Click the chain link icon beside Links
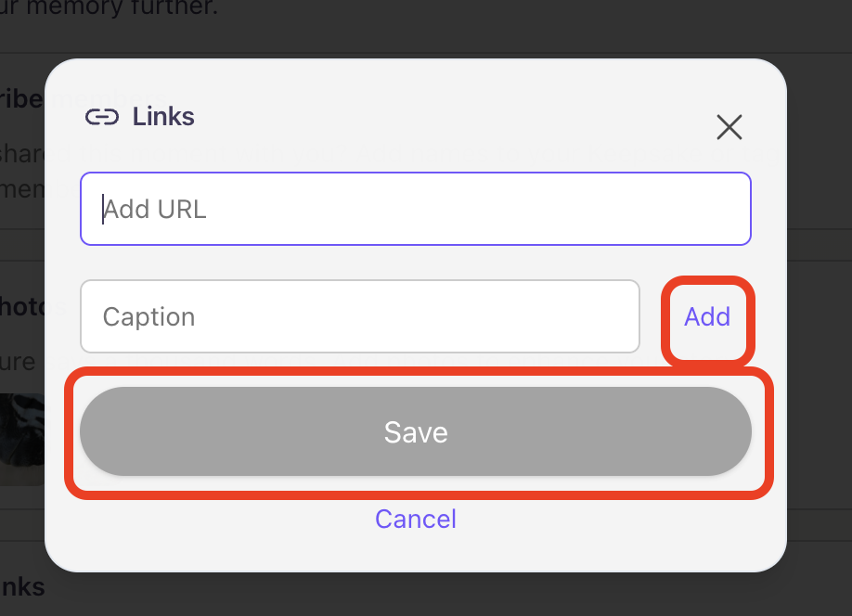852x616 pixels. [102, 117]
